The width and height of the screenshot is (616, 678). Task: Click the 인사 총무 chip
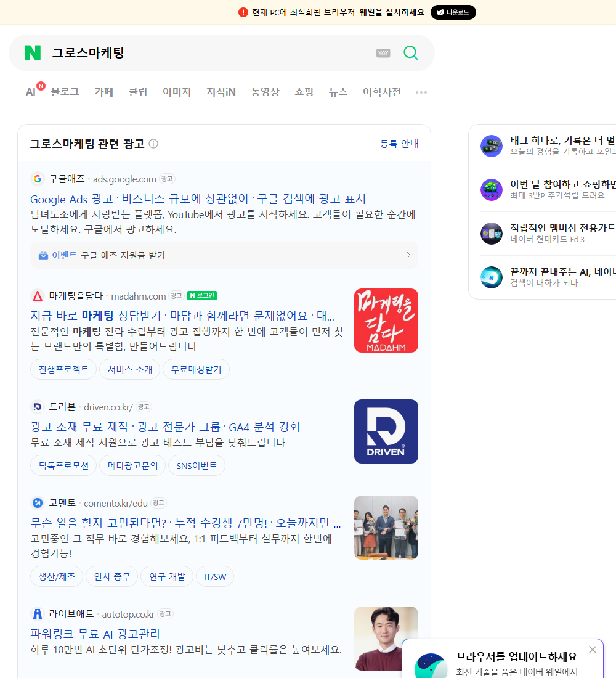tap(111, 576)
